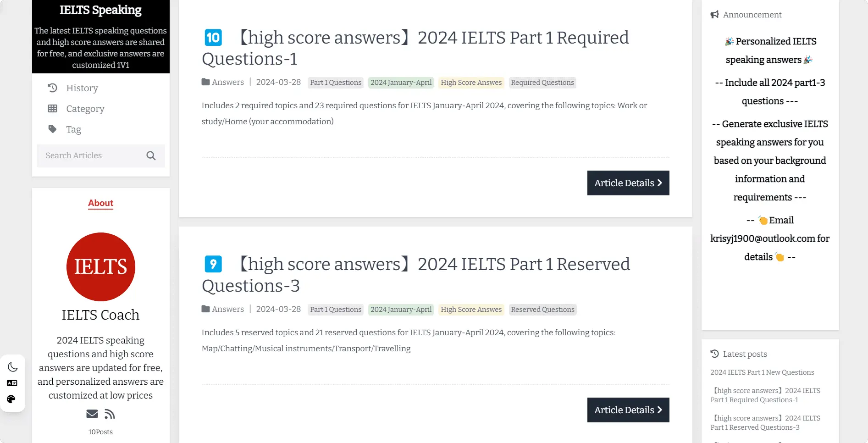Select the 2024 January-April tag
The width and height of the screenshot is (868, 443).
tap(401, 83)
